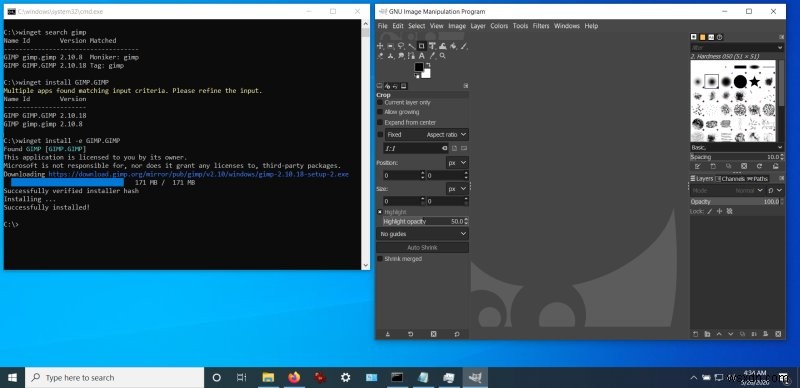Image resolution: width=800 pixels, height=388 pixels.
Task: Enable Expand from center checkbox
Action: (380, 123)
